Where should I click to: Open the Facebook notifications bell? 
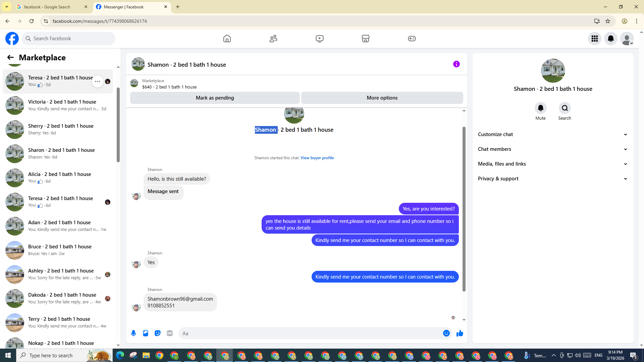(x=611, y=39)
